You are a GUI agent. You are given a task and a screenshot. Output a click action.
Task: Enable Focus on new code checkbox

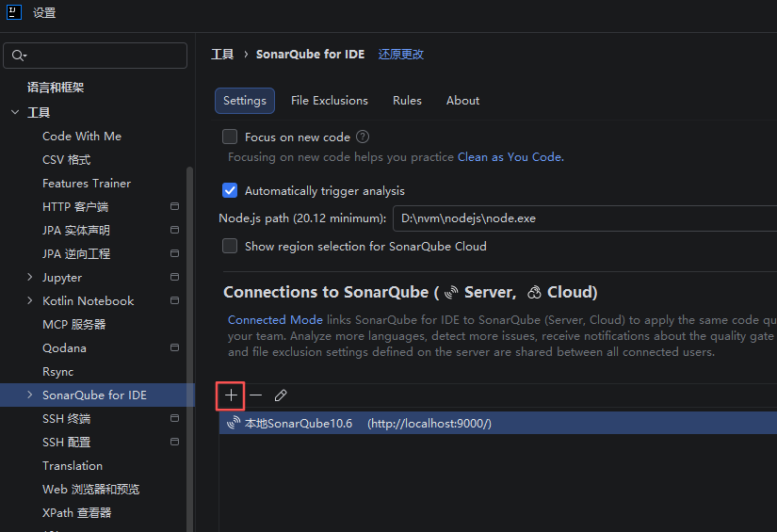(x=230, y=137)
